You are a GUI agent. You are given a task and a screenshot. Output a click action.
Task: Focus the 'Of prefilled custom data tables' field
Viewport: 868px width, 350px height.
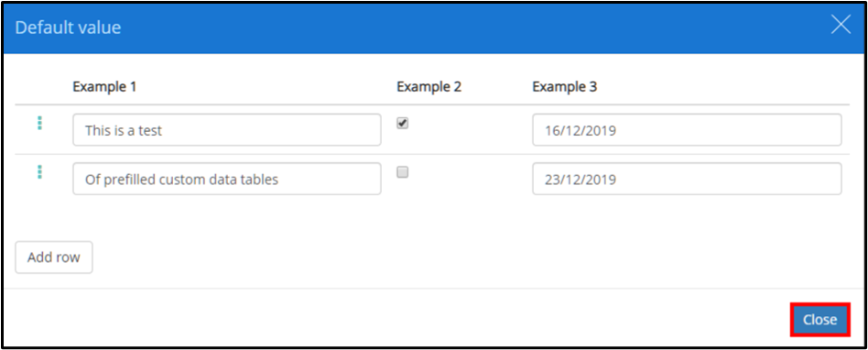[x=227, y=179]
